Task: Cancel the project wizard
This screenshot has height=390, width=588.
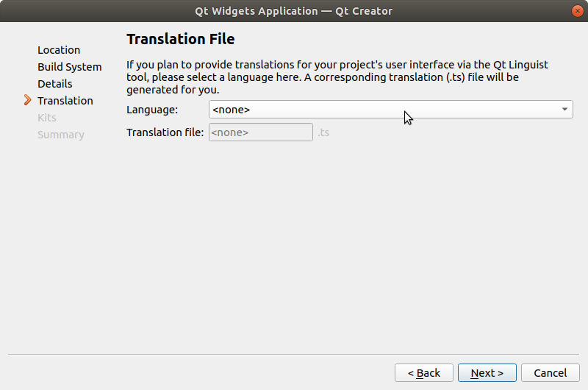Action: coord(550,373)
